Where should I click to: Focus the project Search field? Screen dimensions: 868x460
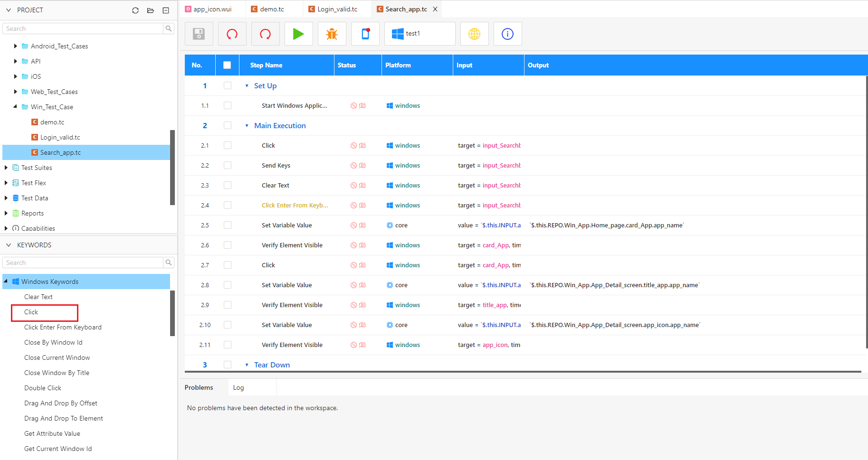pos(83,28)
